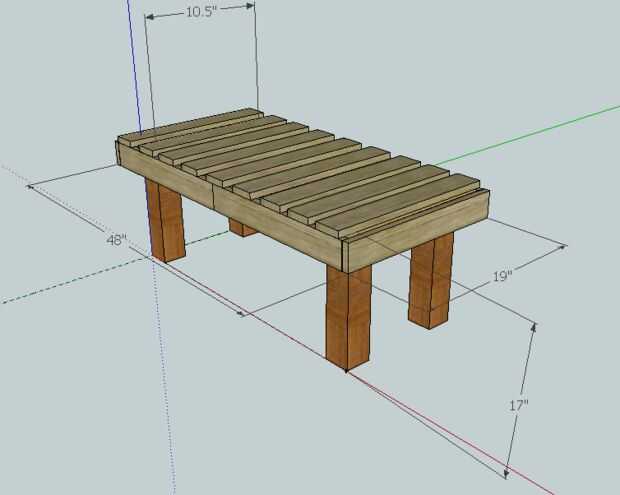Screen dimensions: 620x495
Task: Click the front-center bench leg
Action: (x=349, y=317)
